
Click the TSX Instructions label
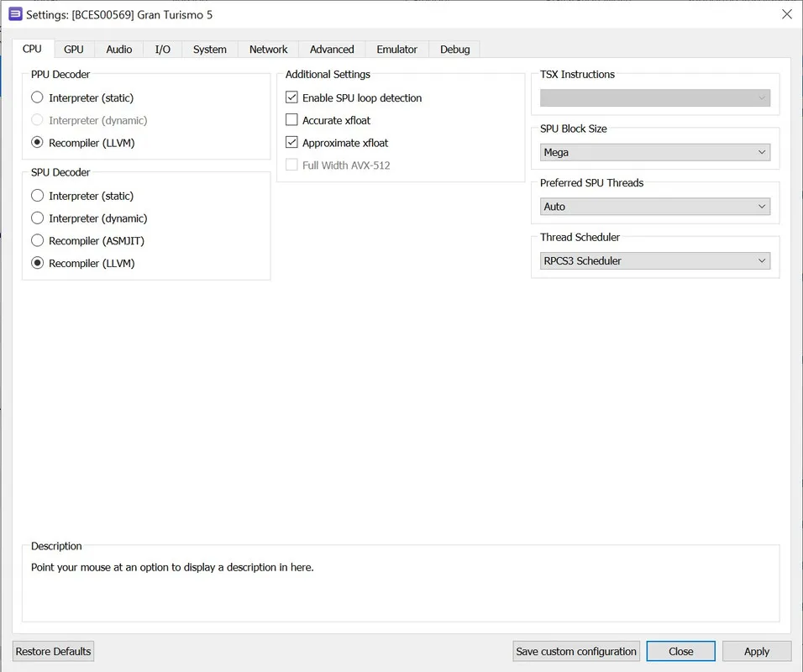coord(577,74)
